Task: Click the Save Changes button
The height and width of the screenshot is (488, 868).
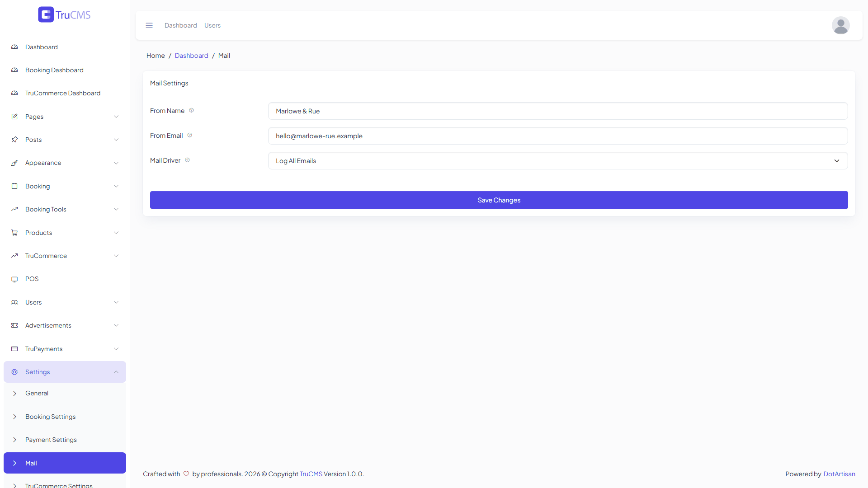Action: click(499, 200)
